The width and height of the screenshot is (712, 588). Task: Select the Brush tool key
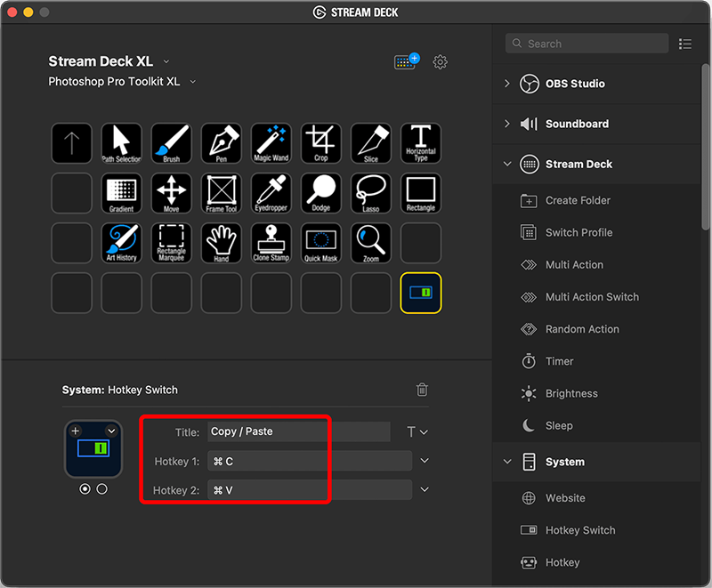click(171, 143)
